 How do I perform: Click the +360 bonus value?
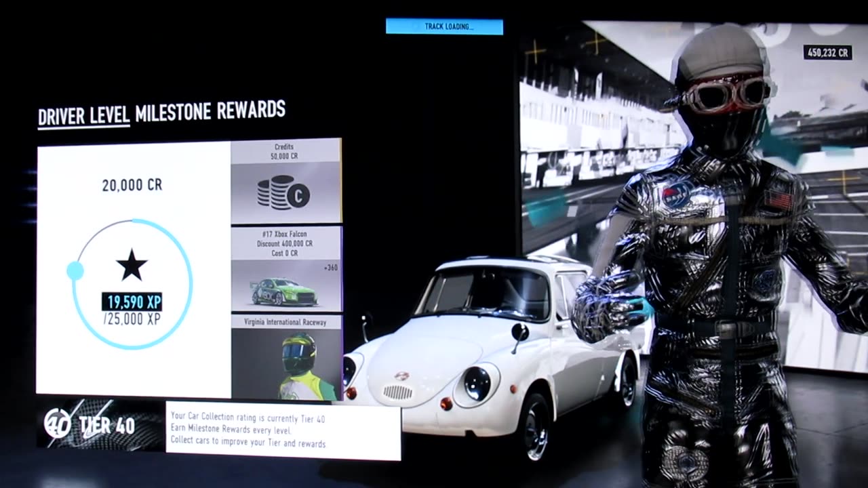point(331,268)
